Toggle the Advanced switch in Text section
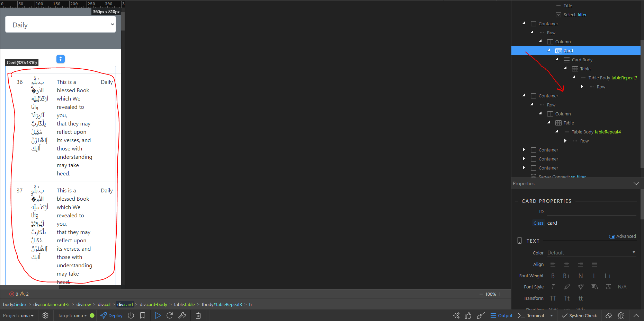 [x=612, y=236]
